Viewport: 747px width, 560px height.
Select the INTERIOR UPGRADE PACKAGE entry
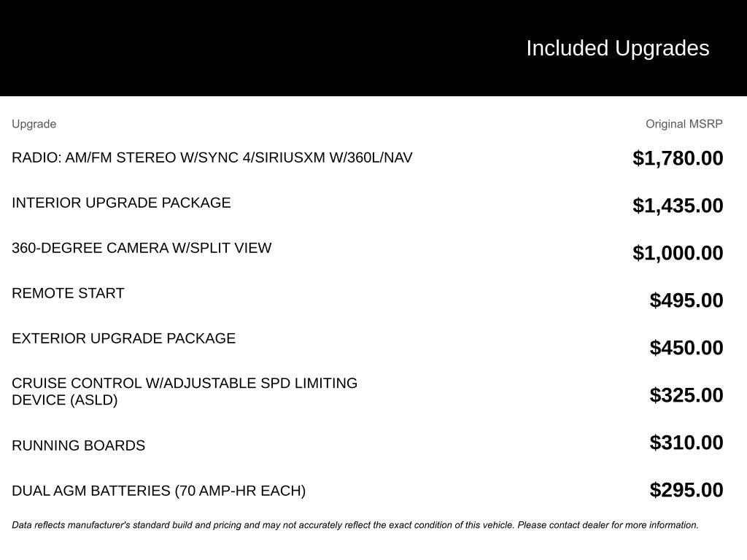tap(121, 203)
